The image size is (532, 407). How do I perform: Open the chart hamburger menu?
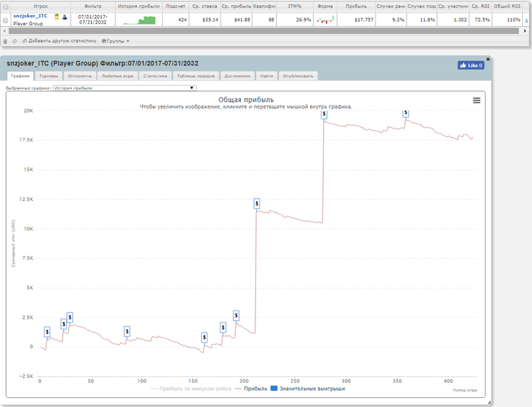pyautogui.click(x=477, y=100)
